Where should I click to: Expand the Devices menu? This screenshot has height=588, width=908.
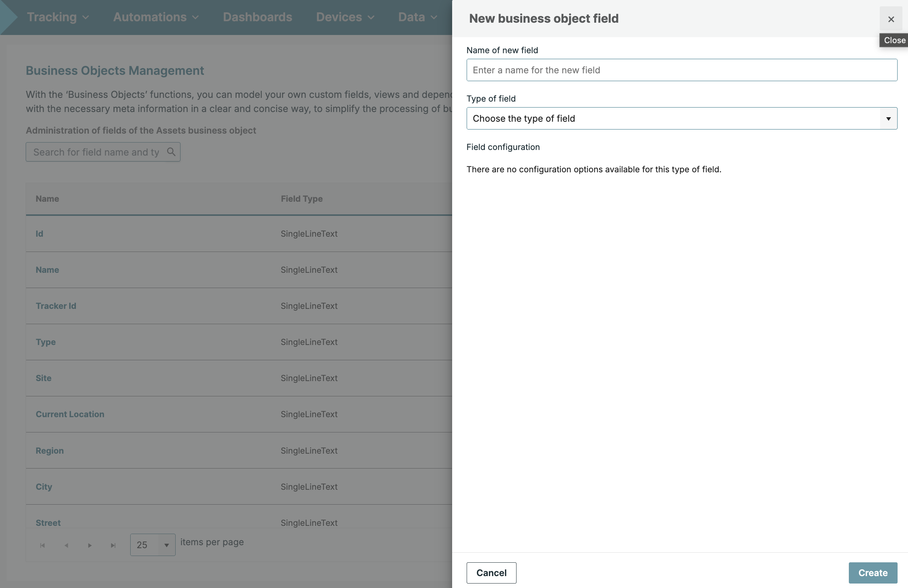coord(345,17)
